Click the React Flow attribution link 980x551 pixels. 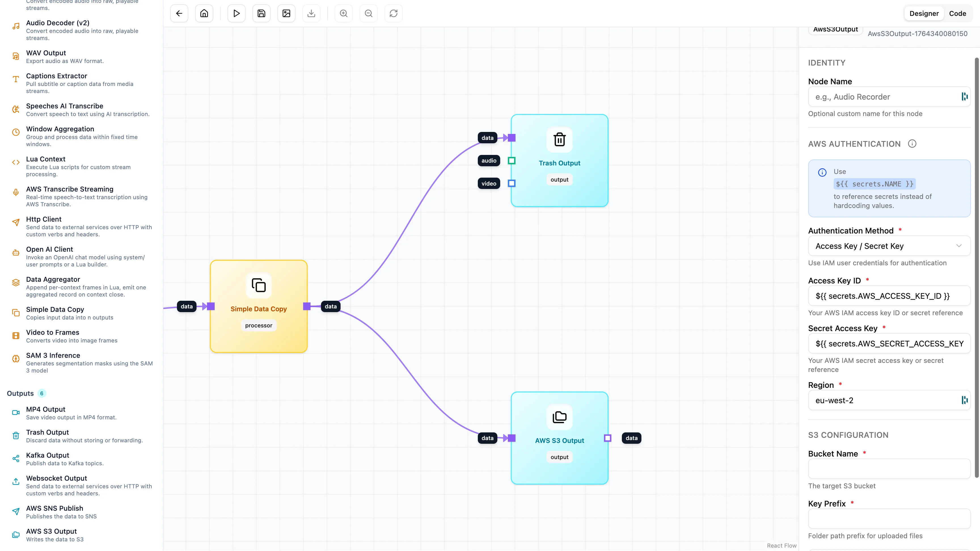point(782,545)
